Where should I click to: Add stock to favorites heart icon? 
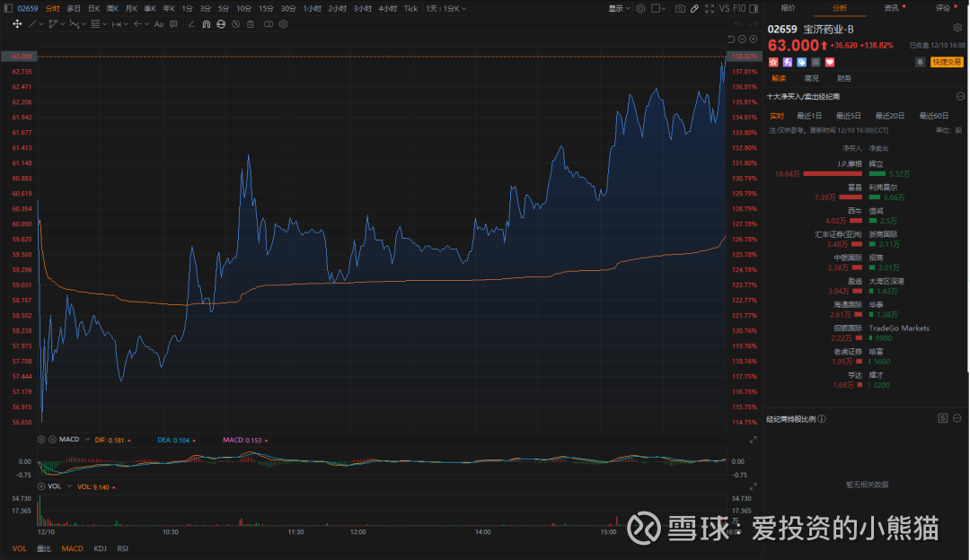click(x=830, y=63)
